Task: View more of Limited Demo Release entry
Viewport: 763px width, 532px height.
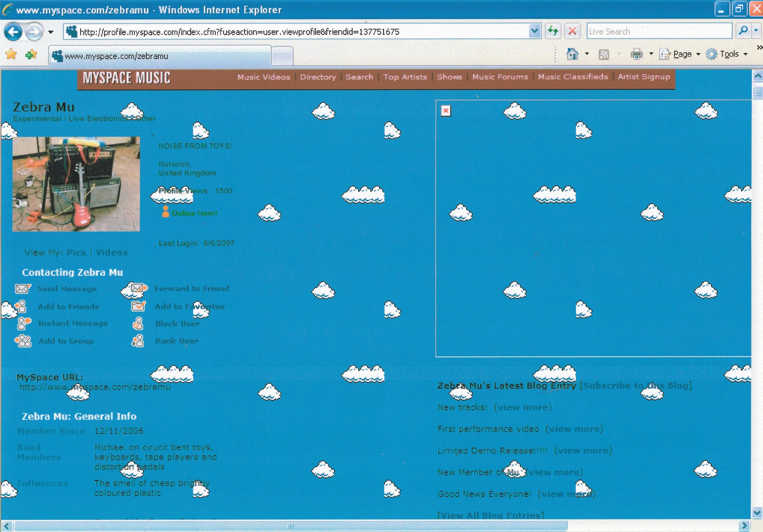Action: click(583, 450)
